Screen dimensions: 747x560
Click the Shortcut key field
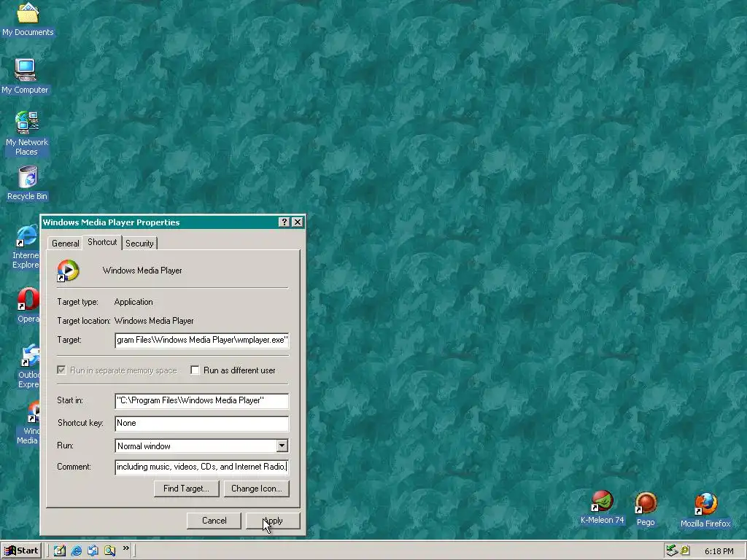201,424
